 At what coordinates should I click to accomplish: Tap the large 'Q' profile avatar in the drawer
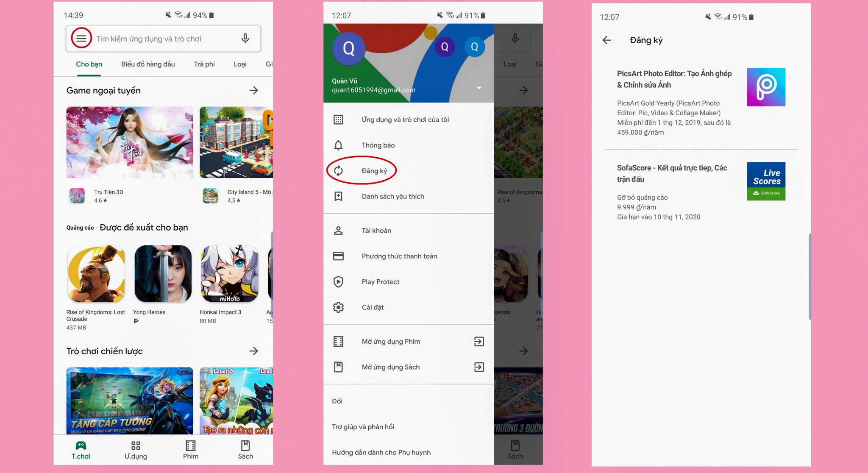[x=349, y=49]
